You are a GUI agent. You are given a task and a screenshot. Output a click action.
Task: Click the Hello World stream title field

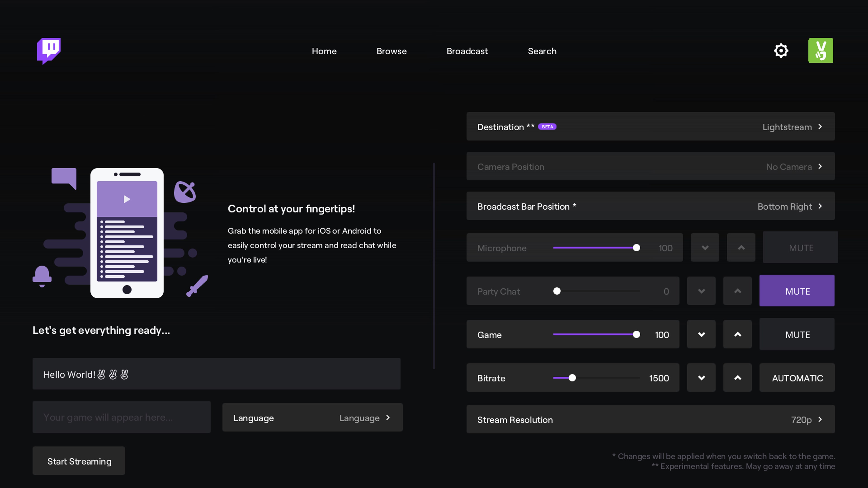(x=216, y=374)
